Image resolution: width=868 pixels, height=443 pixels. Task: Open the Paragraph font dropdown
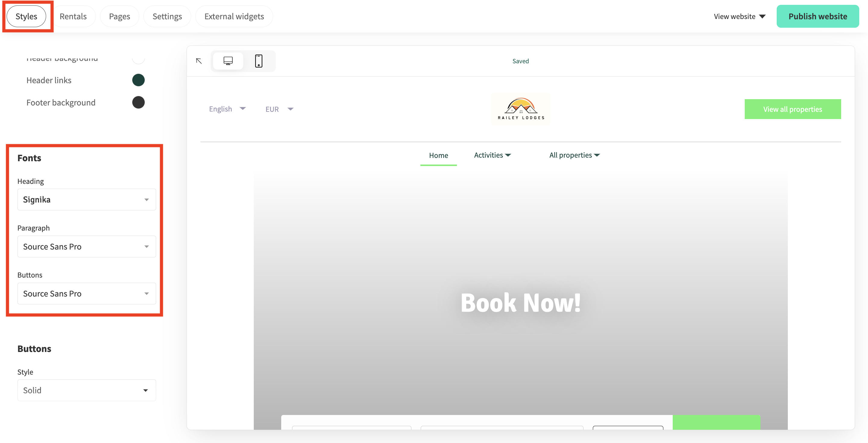[86, 246]
